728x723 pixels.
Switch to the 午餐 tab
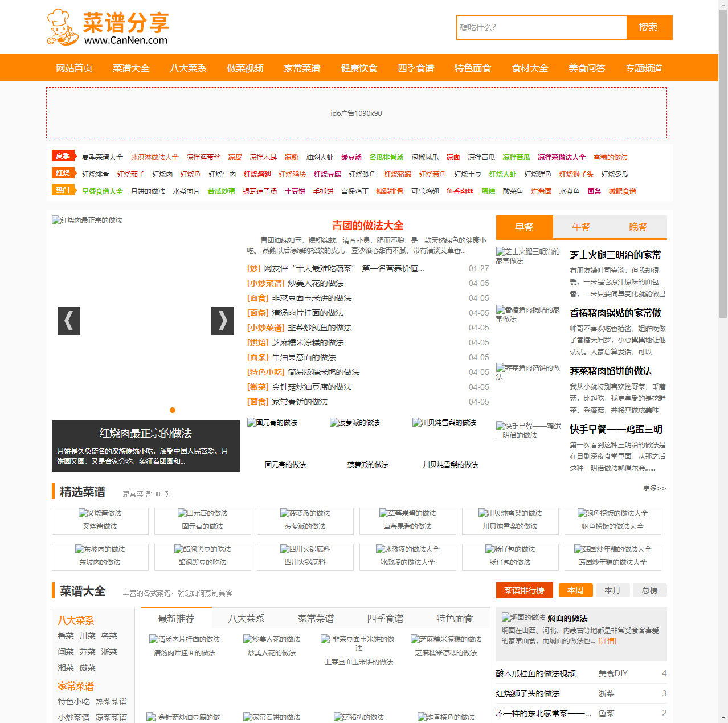(x=581, y=227)
